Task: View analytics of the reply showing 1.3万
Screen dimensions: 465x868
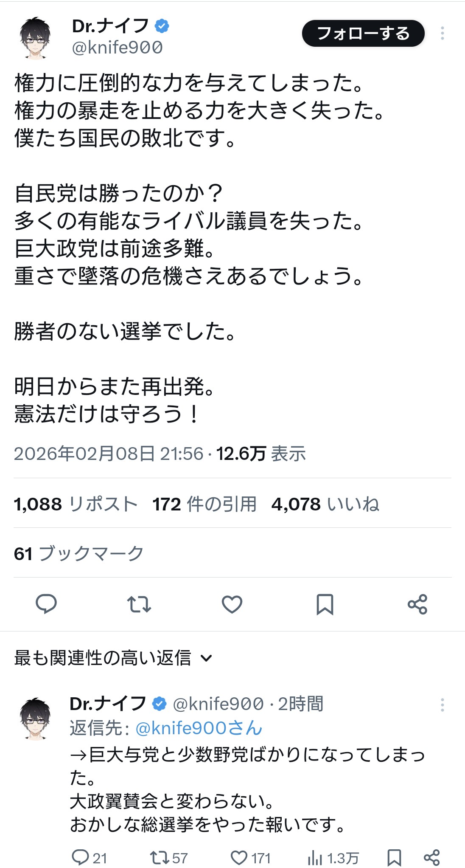Action: coord(315,857)
